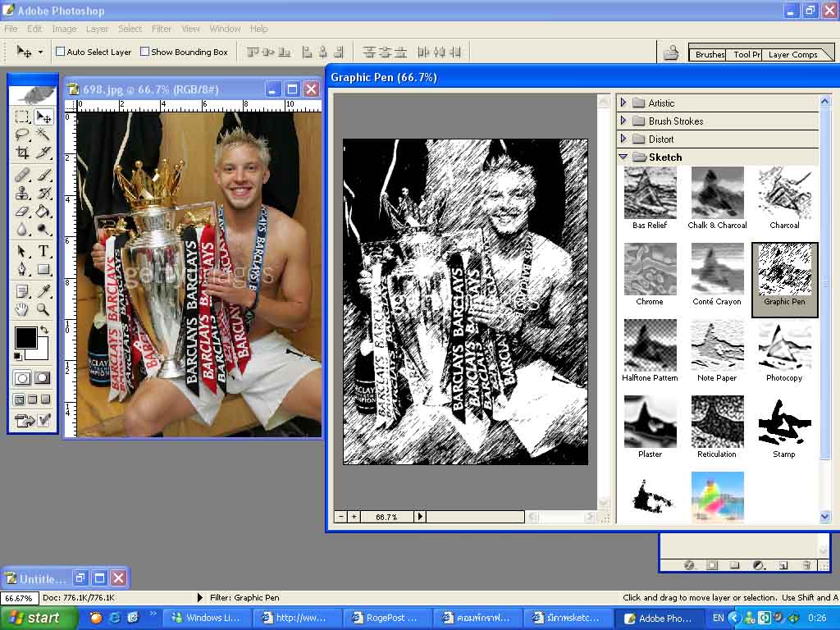Viewport: 840px width, 630px height.
Task: Select the History Brush tool
Action: pyautogui.click(x=43, y=193)
